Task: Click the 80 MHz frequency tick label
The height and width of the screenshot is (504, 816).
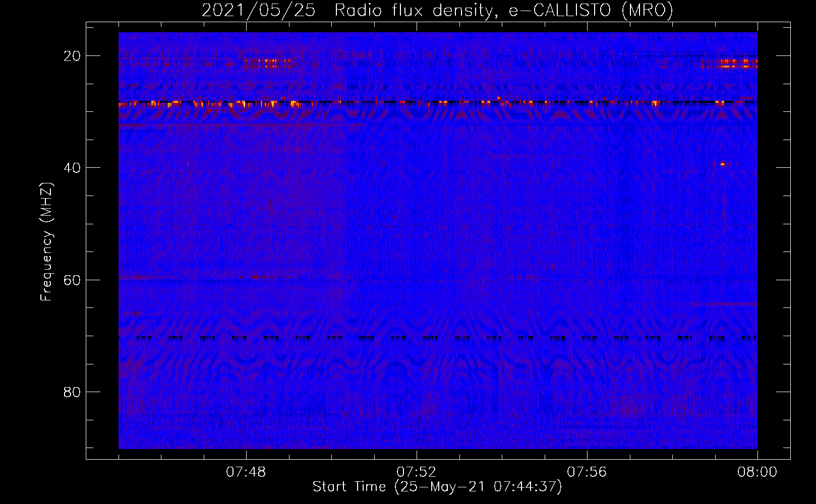Action: (72, 392)
